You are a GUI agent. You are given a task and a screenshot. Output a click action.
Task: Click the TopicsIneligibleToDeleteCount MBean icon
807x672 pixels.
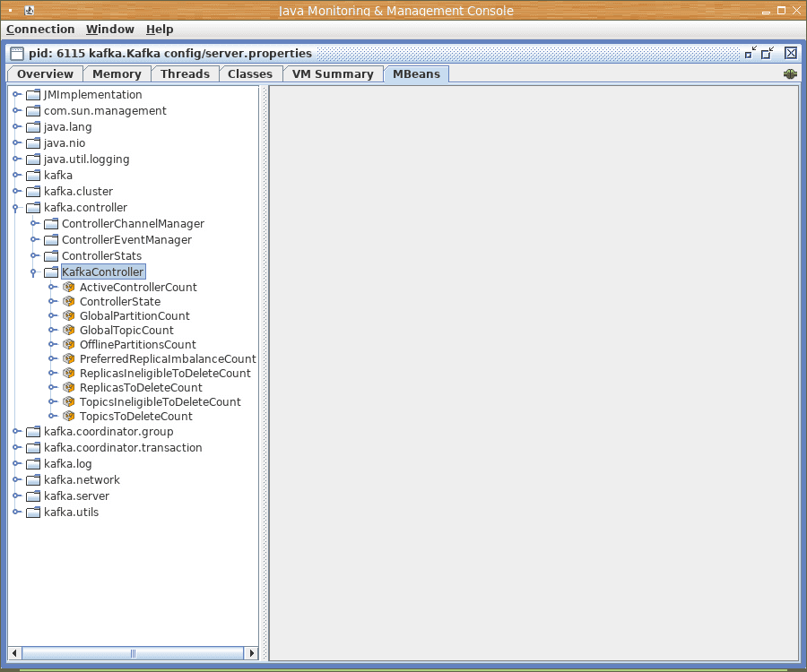(x=68, y=402)
